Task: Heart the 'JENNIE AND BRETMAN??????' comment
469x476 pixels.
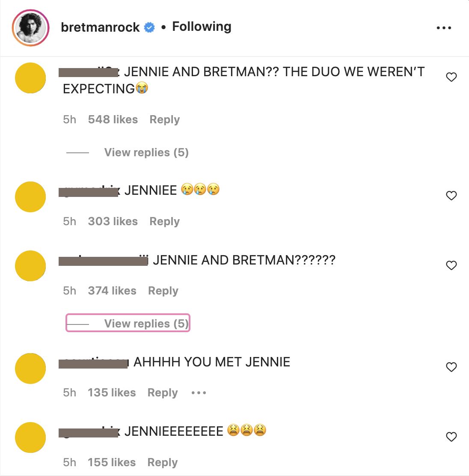Action: [x=451, y=265]
